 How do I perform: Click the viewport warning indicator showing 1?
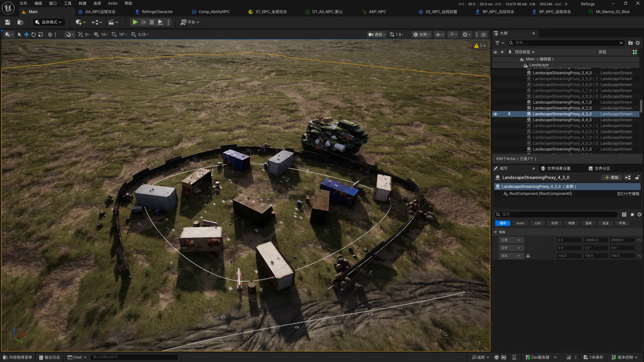[x=480, y=46]
